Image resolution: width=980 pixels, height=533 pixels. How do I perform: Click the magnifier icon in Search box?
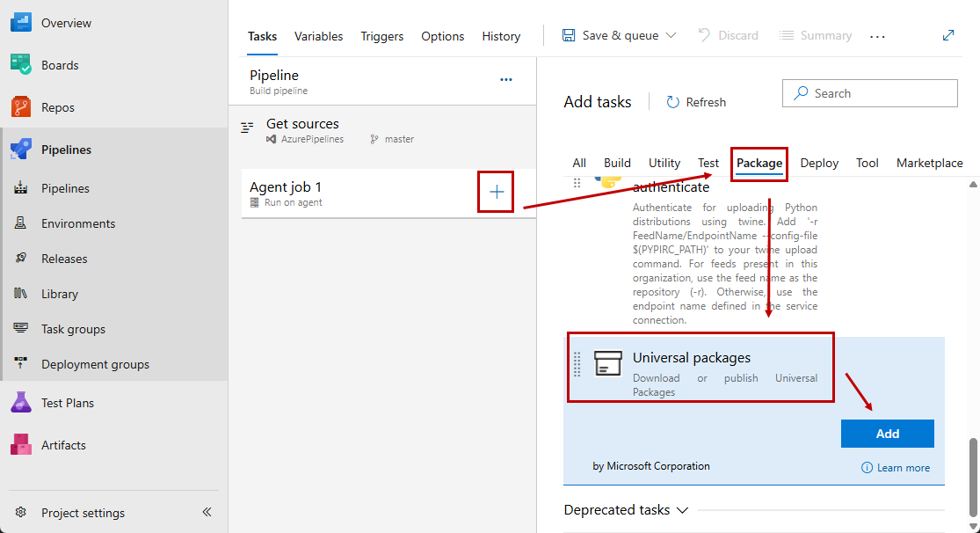[x=801, y=93]
